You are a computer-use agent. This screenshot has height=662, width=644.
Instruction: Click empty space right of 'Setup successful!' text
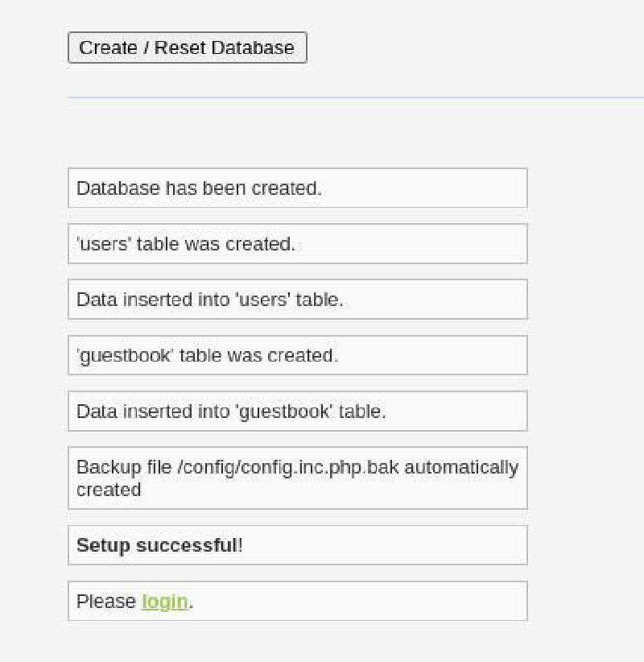386,545
